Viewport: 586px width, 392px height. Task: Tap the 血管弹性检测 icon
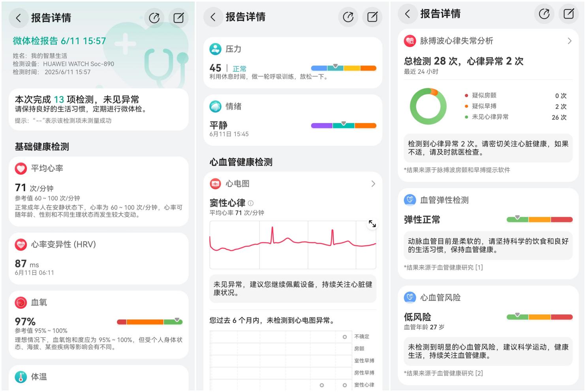coord(410,200)
